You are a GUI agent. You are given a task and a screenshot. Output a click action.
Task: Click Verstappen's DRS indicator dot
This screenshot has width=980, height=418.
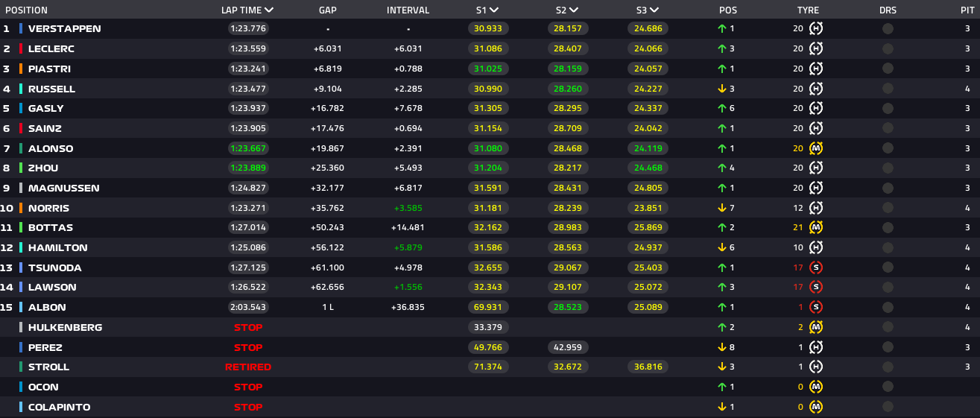888,28
